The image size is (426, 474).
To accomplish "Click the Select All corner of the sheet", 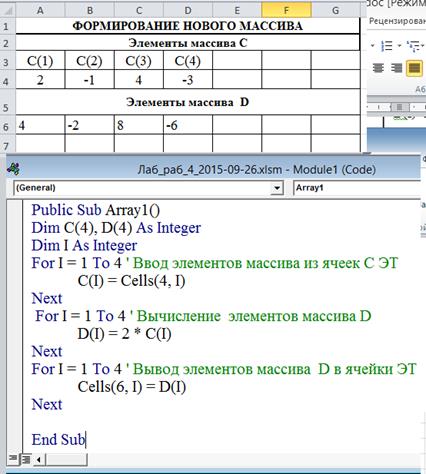I will tap(7, 10).
